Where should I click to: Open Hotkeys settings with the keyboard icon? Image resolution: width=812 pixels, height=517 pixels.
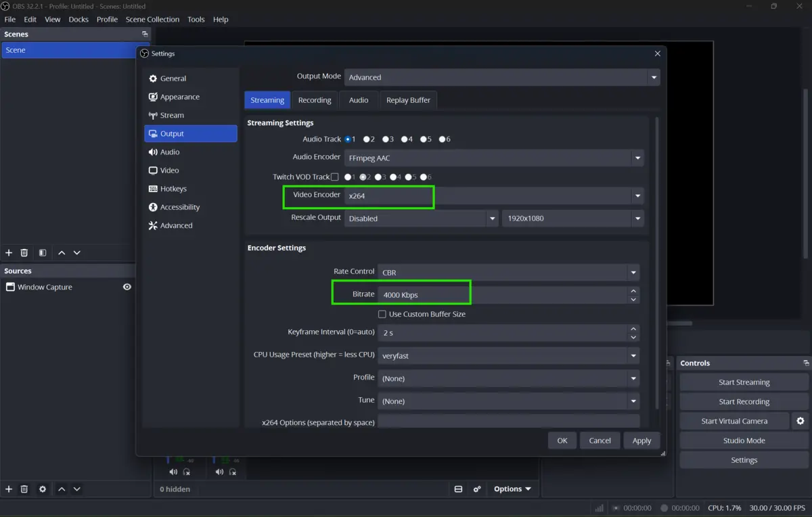coord(153,189)
